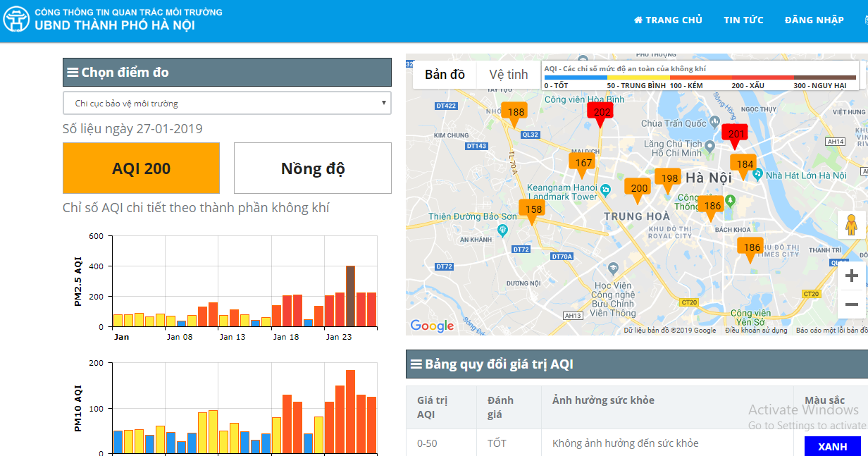Viewport: 868px width, 456px height.
Task: Select the orange 188 AQI marker
Action: [x=515, y=112]
